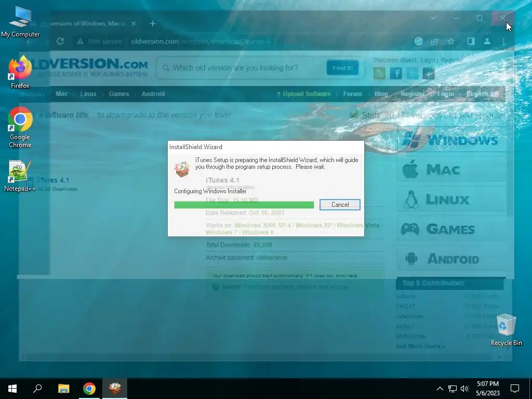
Task: Click the green installer progress bar
Action: (244, 205)
